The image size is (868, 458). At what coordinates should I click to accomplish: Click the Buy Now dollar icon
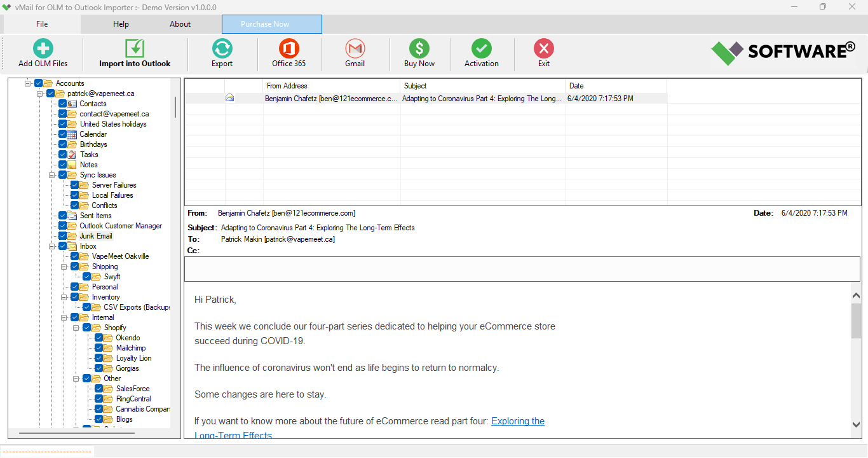tap(419, 48)
